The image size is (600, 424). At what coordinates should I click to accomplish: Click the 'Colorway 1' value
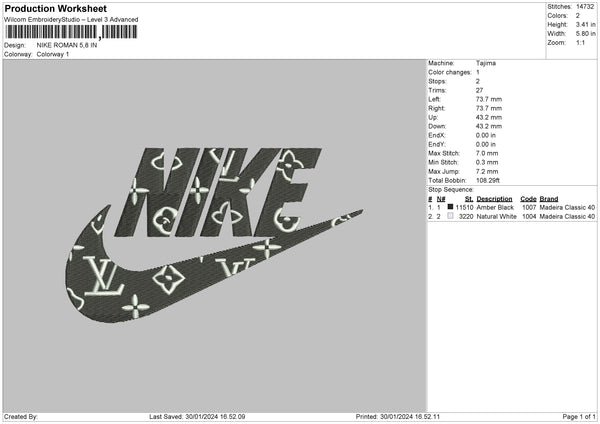[x=53, y=54]
